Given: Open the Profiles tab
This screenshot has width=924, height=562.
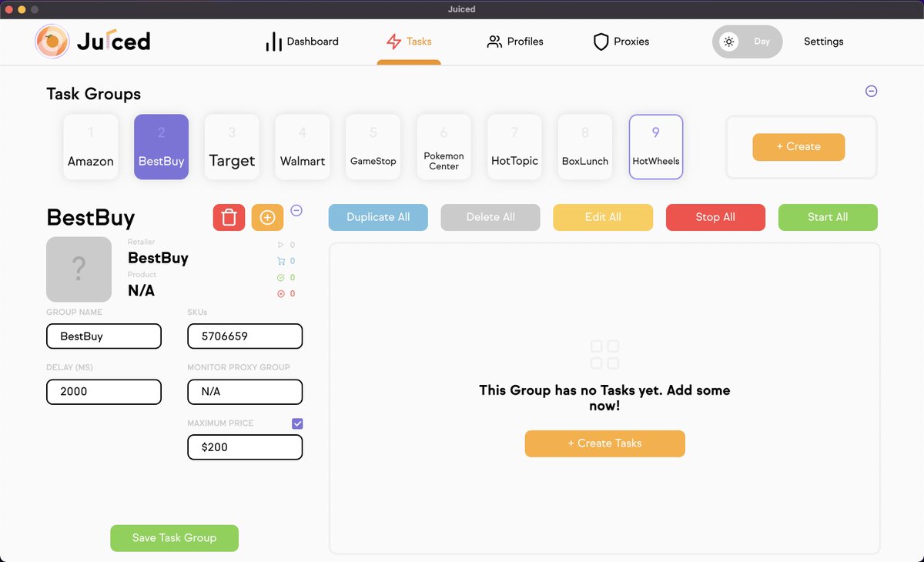Looking at the screenshot, I should coord(515,42).
